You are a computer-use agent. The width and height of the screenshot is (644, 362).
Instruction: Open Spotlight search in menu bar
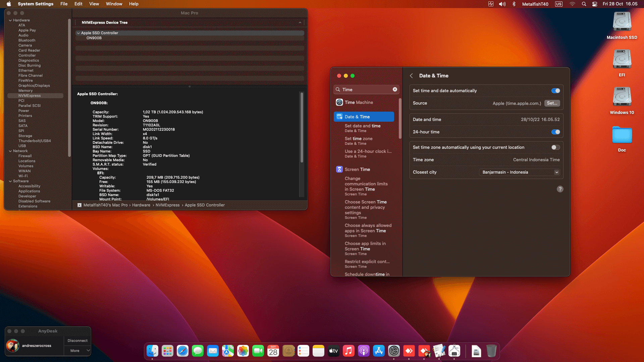[x=584, y=4]
